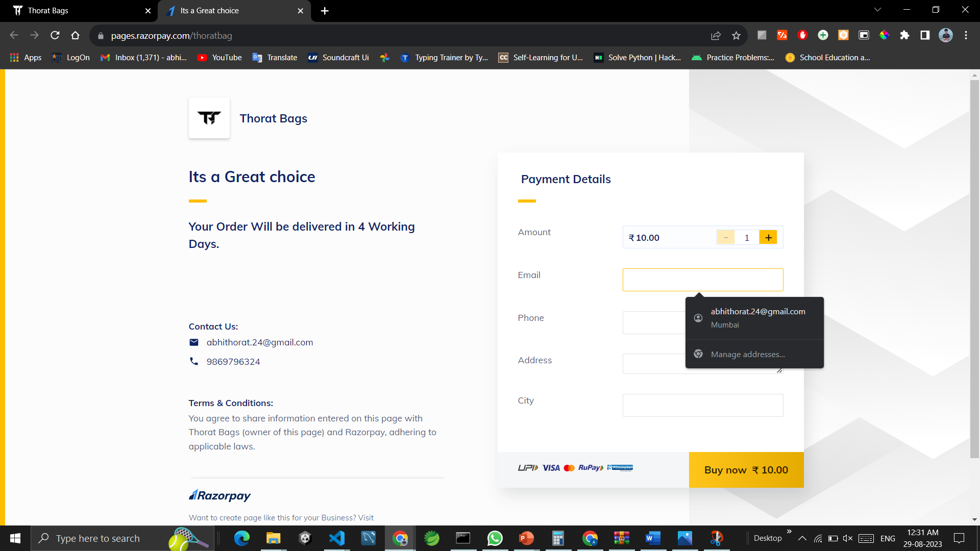Open Chrome side panel icon
Image resolution: width=980 pixels, height=551 pixels.
point(925,35)
